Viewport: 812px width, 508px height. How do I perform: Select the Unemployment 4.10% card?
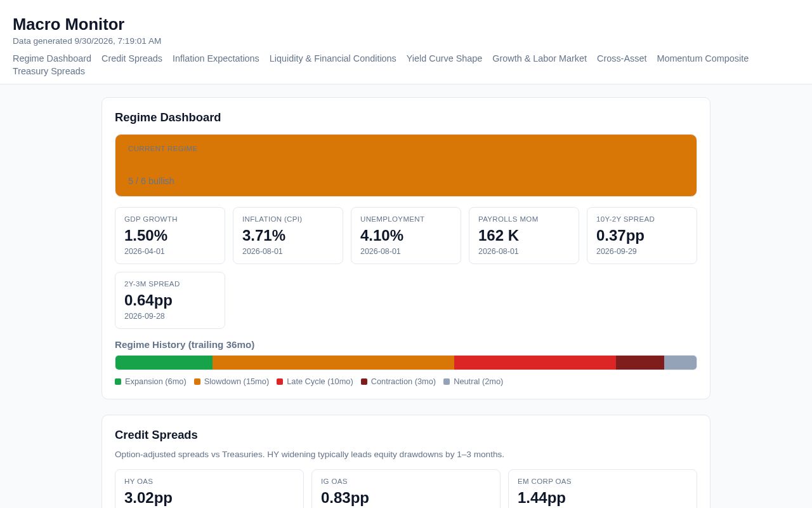(406, 236)
